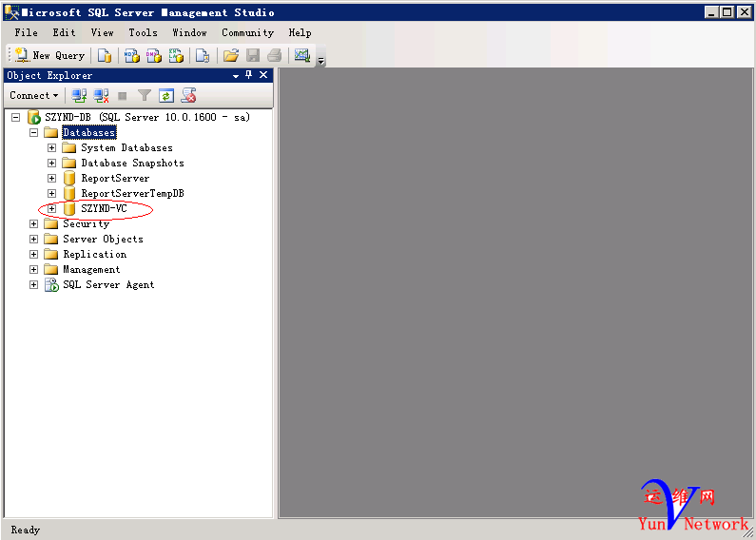Click the SZYND-DB server icon
The image size is (756, 540).
(33, 117)
